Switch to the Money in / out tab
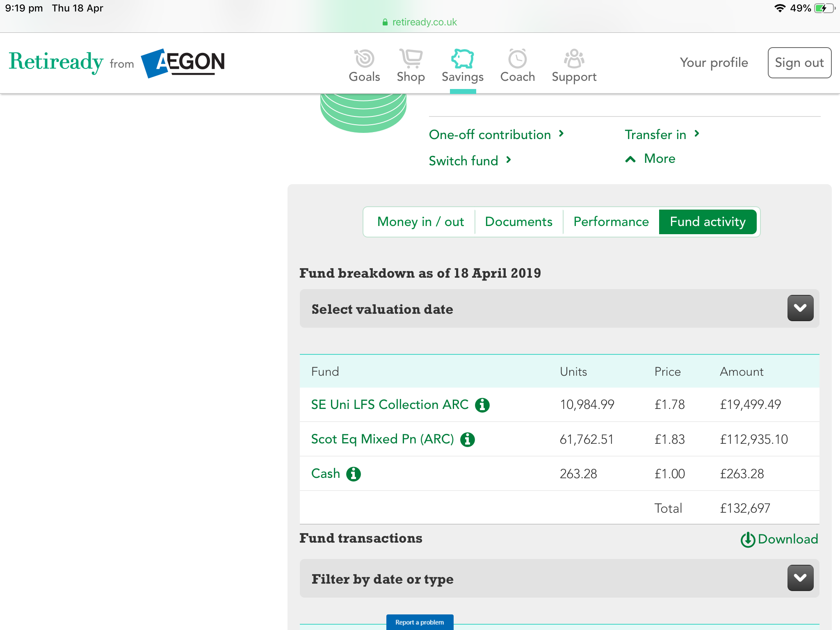The image size is (840, 630). (420, 222)
